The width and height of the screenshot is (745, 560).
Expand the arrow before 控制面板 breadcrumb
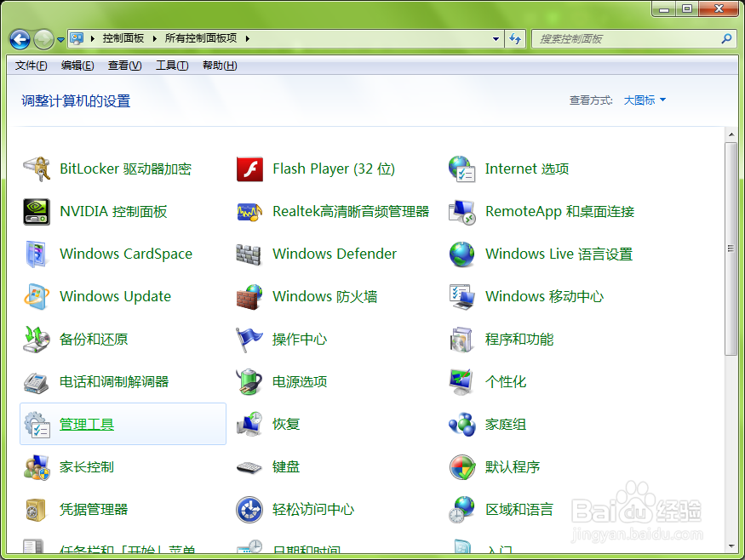(x=93, y=38)
